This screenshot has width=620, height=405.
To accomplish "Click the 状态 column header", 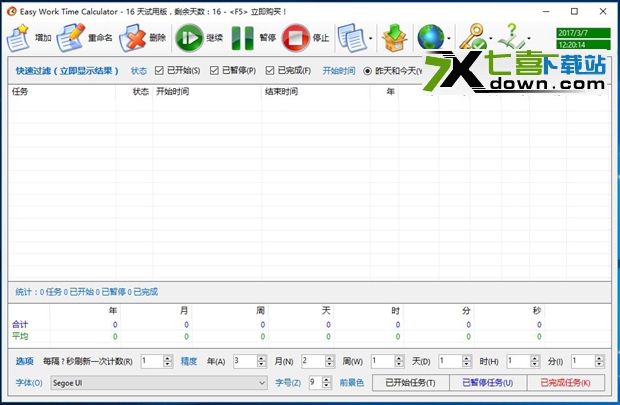I will [x=134, y=92].
